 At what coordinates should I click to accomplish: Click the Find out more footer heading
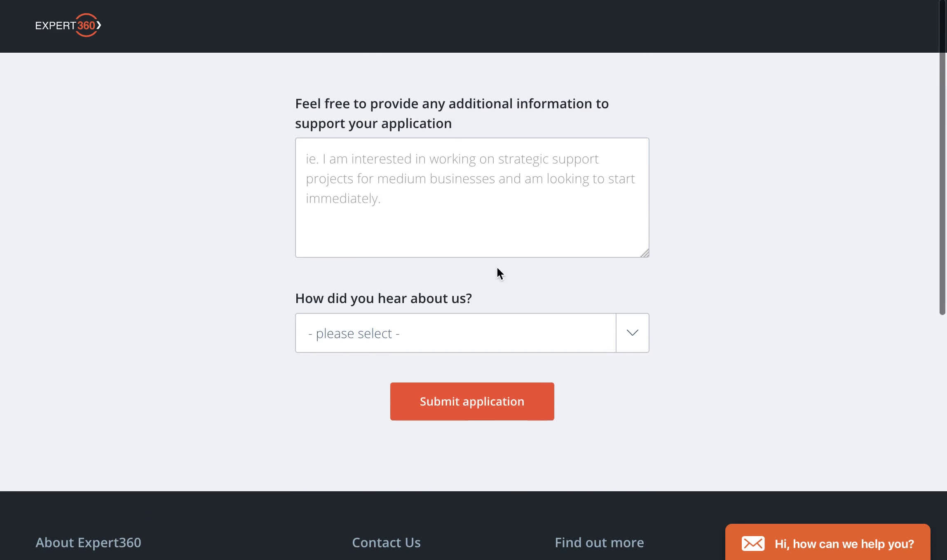tap(599, 542)
